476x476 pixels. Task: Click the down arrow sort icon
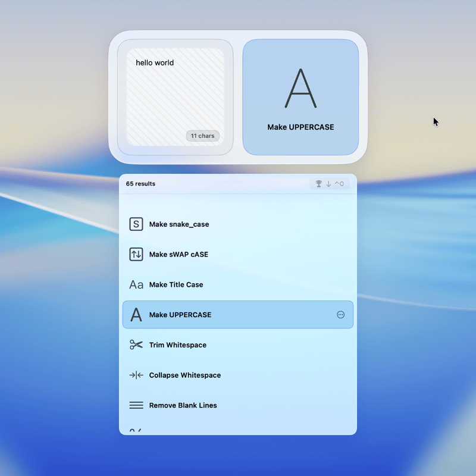(328, 184)
